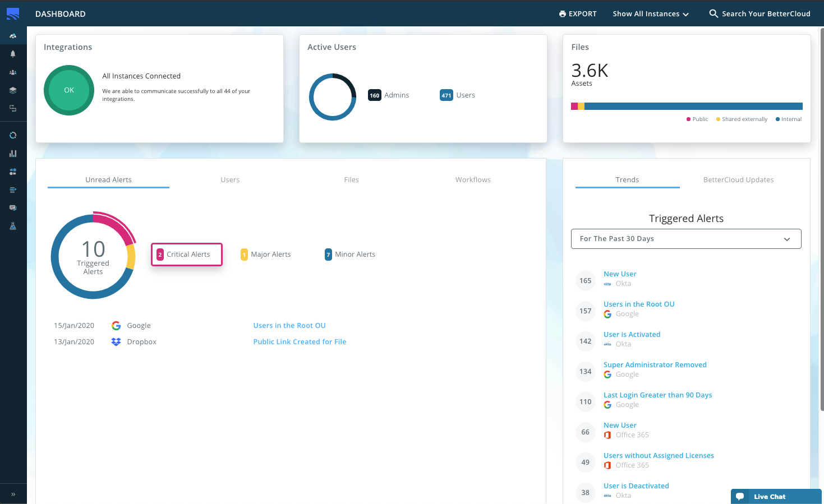Click the Public segment of the Files bar

[x=574, y=105]
